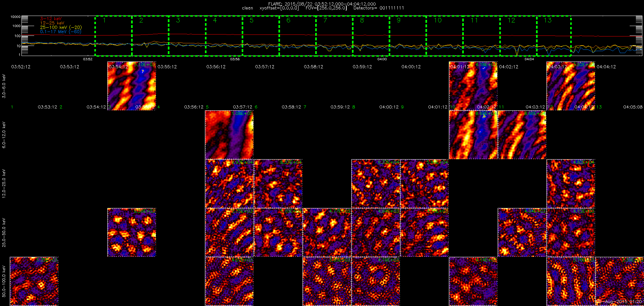Choose the 50.0-100.0 keV image peaking 5.35E+03
Screen dimensions: 644x306
34,281
